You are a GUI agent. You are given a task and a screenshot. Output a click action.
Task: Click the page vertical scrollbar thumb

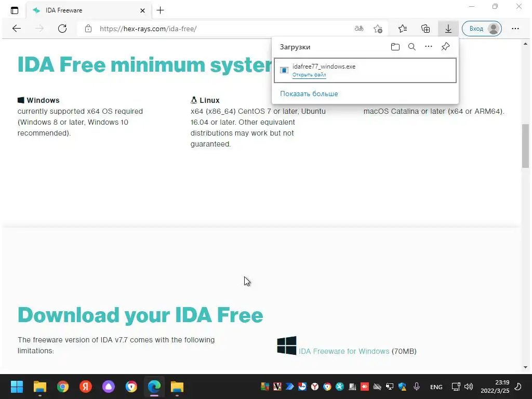point(525,146)
